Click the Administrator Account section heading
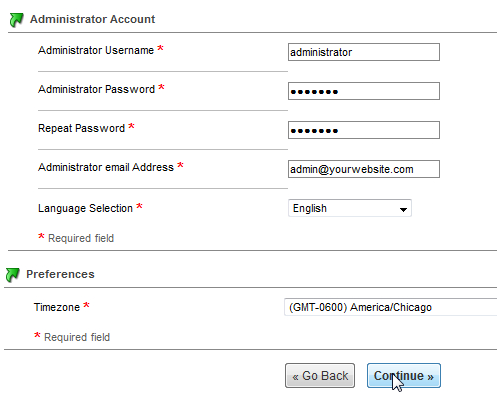 [92, 19]
